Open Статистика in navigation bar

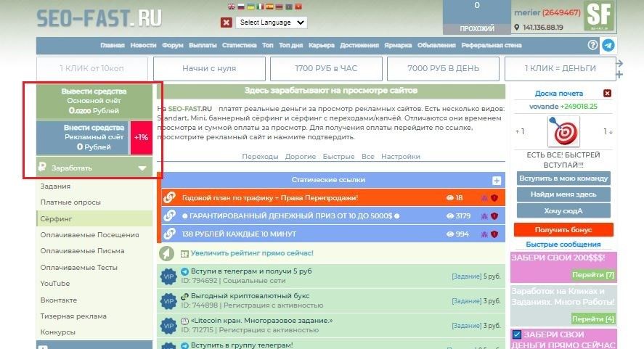239,45
